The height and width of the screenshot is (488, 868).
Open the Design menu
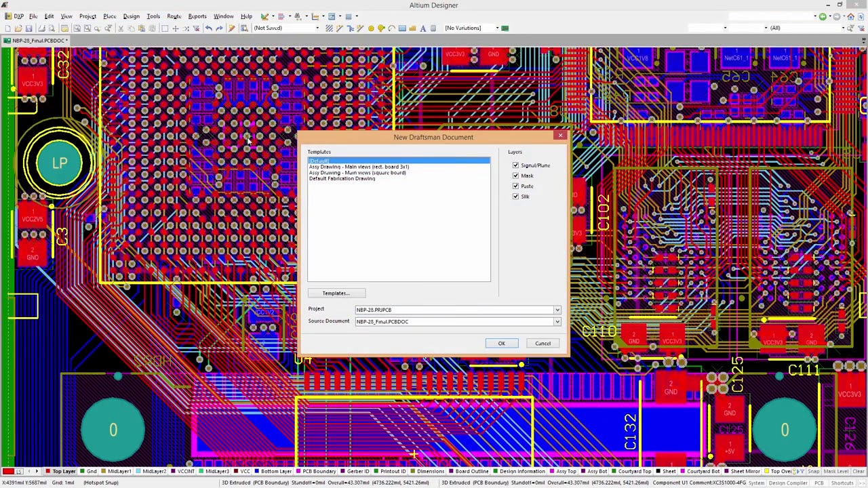coord(131,16)
